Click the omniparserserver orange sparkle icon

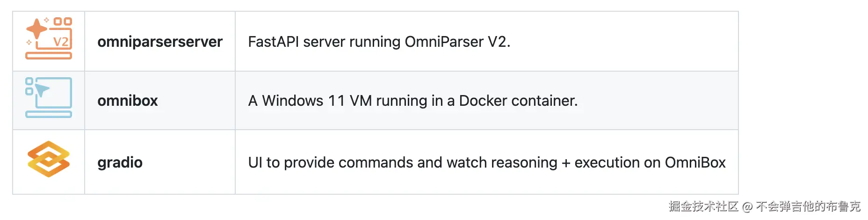point(49,39)
